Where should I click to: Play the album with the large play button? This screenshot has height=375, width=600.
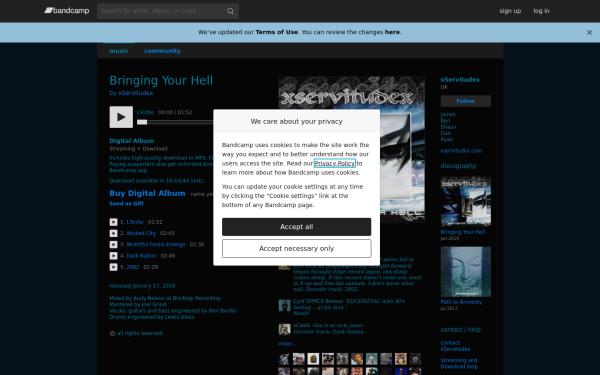pyautogui.click(x=121, y=117)
